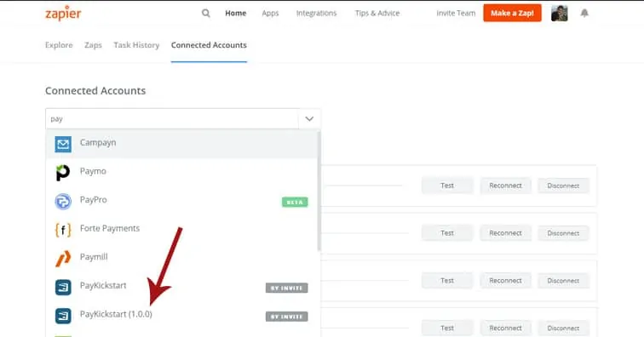This screenshot has width=644, height=337.
Task: Select the Forte Payments app icon
Action: click(63, 230)
